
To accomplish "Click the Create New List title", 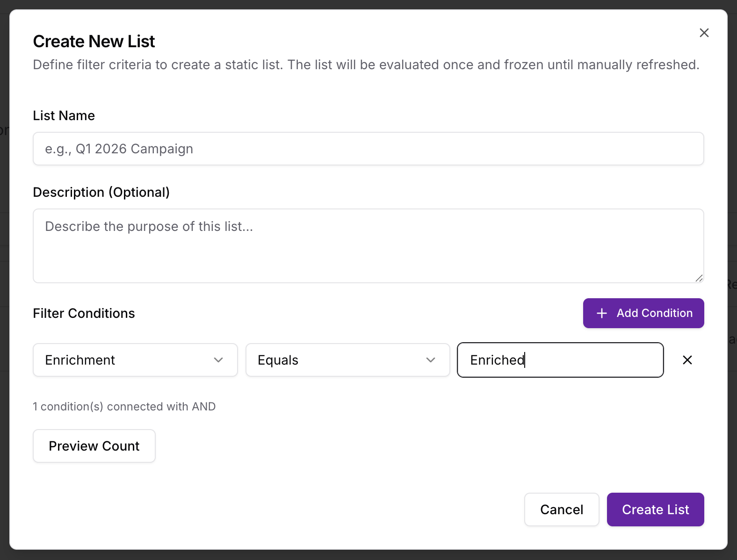I will pos(94,41).
